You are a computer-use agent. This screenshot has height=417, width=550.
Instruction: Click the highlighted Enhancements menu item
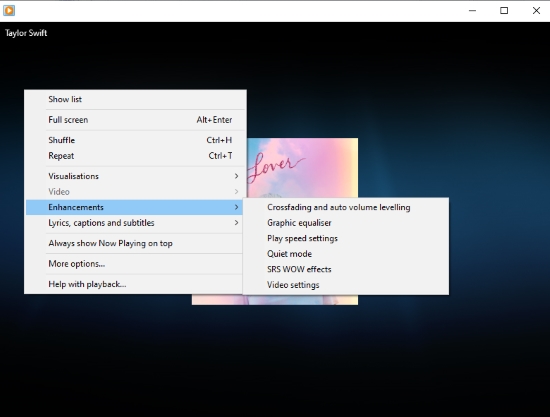point(135,207)
